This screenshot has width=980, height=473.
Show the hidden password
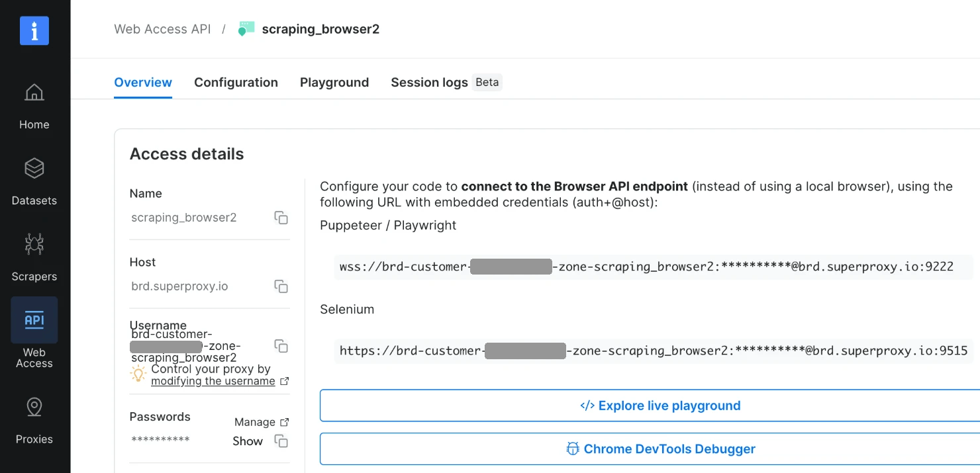pyautogui.click(x=248, y=441)
